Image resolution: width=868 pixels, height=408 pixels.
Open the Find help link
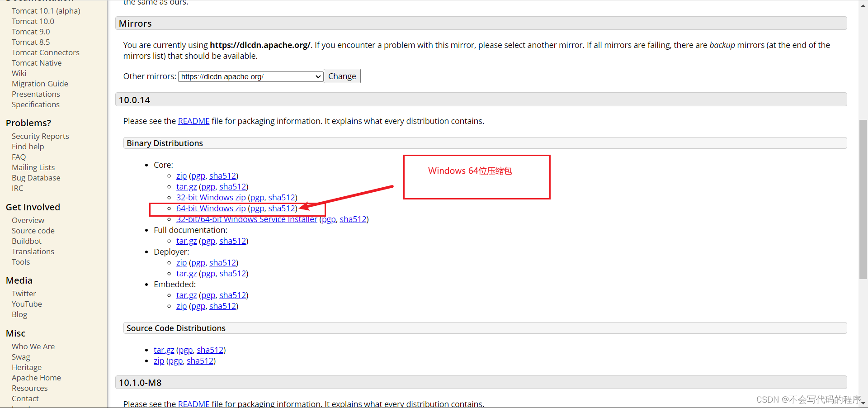(28, 147)
